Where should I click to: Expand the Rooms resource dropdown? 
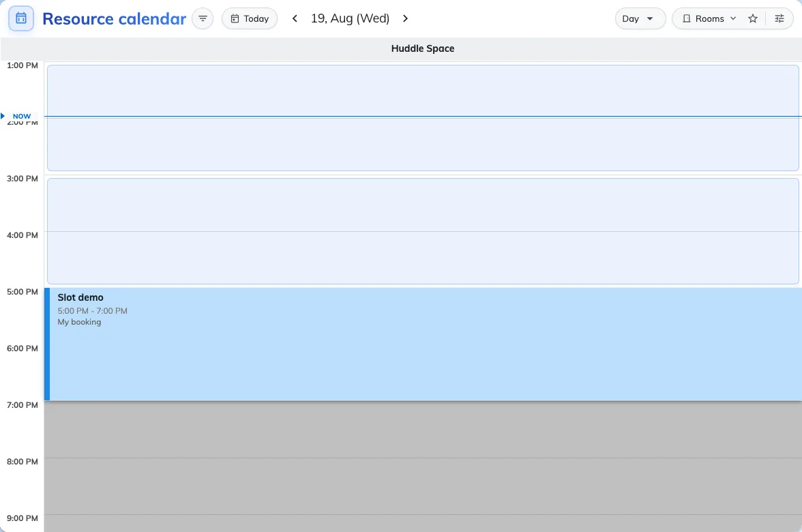point(709,18)
